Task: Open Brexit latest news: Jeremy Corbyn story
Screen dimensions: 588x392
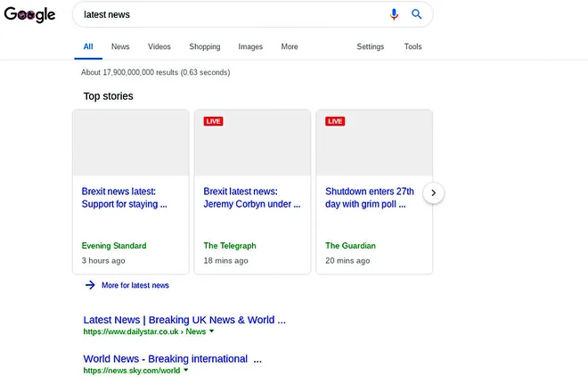Action: tap(251, 198)
